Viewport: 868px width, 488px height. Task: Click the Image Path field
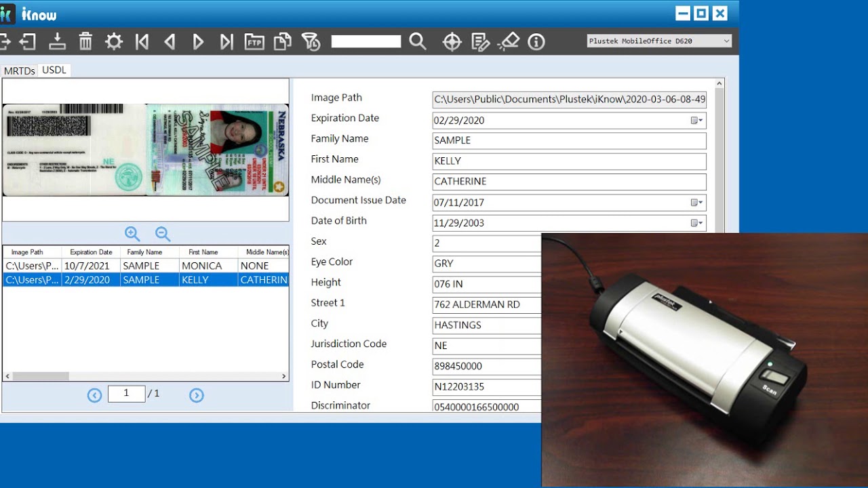click(x=569, y=100)
